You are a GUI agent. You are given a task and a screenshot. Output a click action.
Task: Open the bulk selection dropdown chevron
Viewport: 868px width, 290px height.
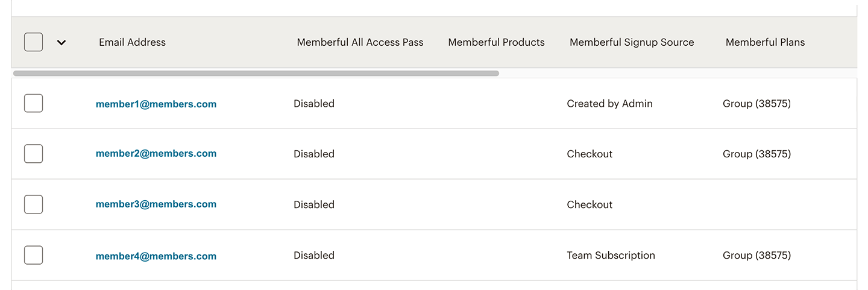coord(61,43)
